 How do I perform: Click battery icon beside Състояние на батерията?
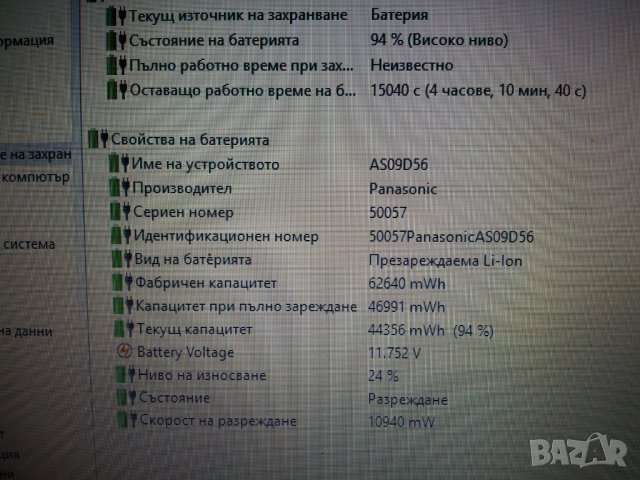(116, 41)
